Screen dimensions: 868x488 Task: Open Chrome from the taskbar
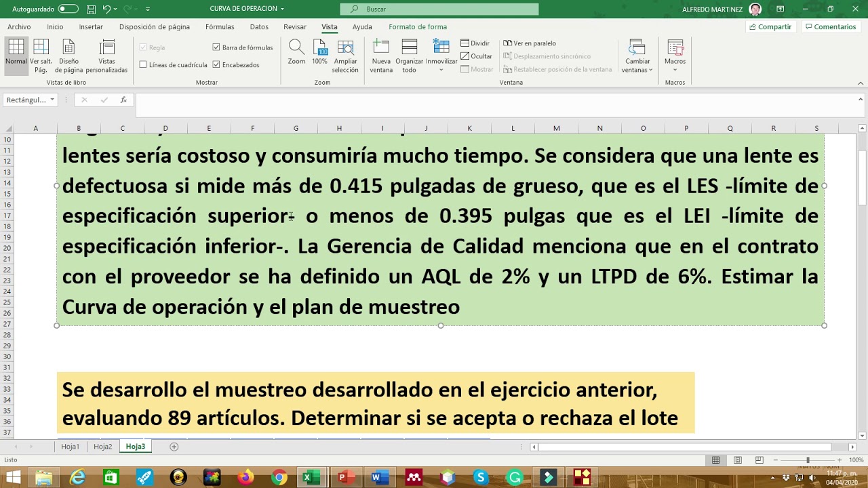[x=279, y=478]
